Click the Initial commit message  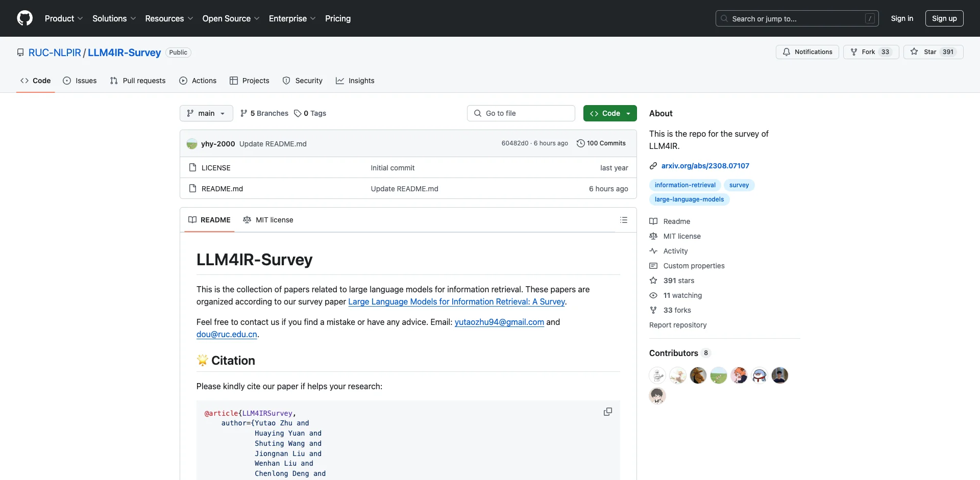pos(393,168)
